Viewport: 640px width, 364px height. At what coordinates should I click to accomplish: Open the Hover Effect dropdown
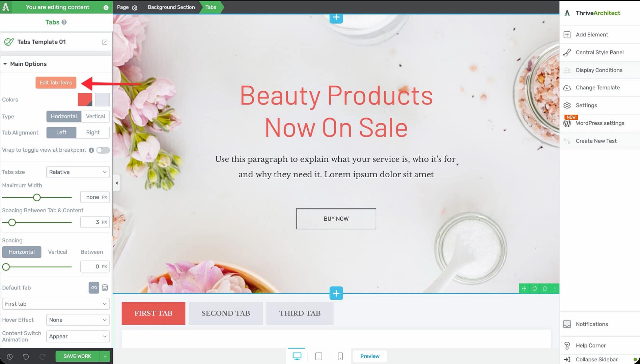(x=78, y=320)
